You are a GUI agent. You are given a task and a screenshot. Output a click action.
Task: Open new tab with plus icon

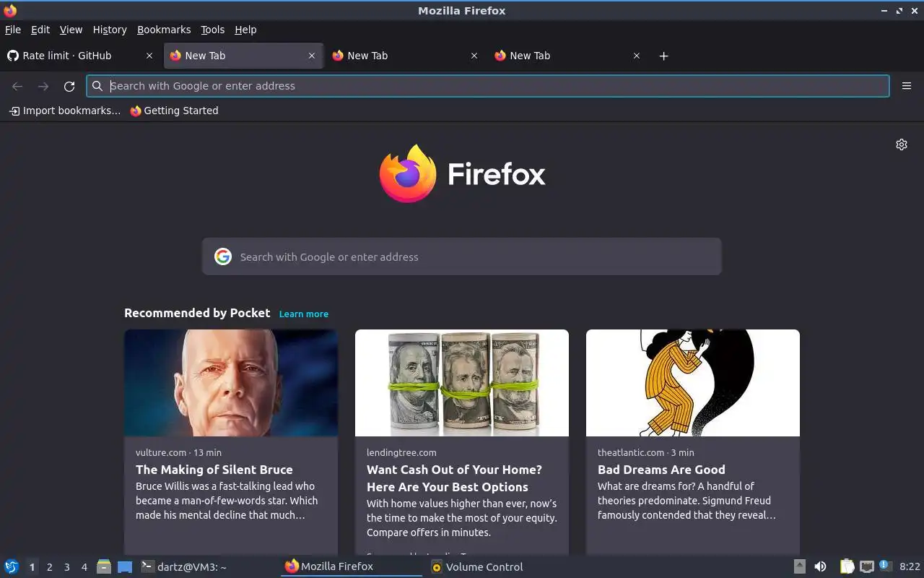(663, 56)
